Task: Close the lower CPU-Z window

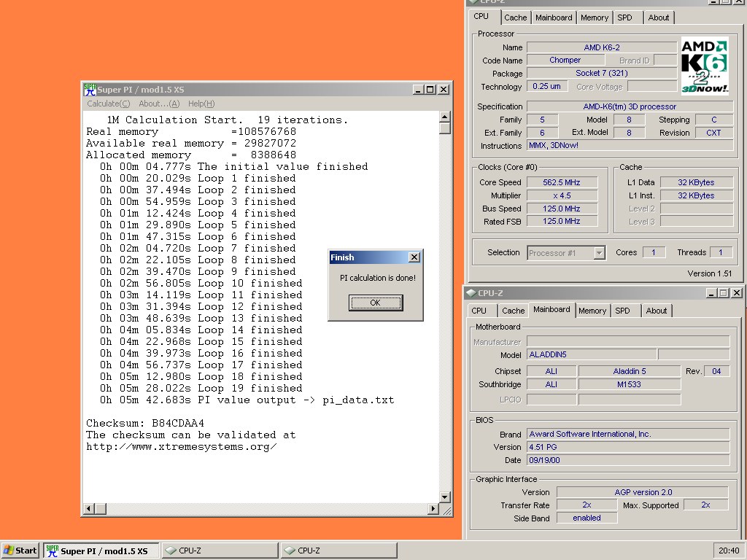Action: click(737, 293)
